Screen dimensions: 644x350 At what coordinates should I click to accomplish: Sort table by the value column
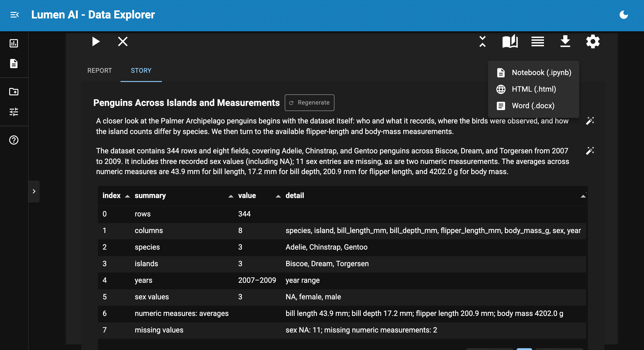coord(259,195)
